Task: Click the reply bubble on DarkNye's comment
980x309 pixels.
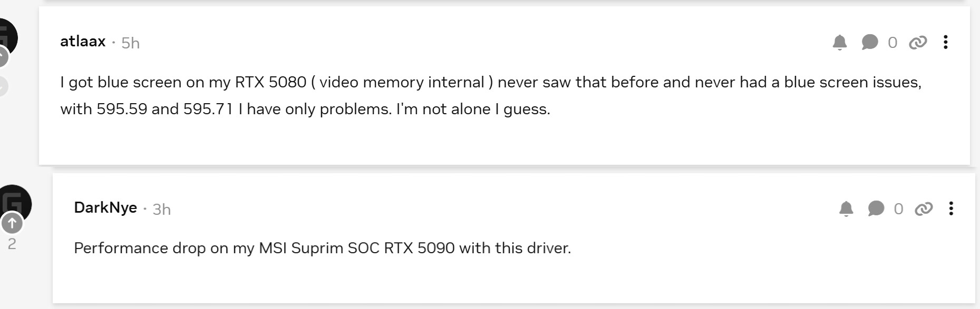Action: pyautogui.click(x=876, y=209)
